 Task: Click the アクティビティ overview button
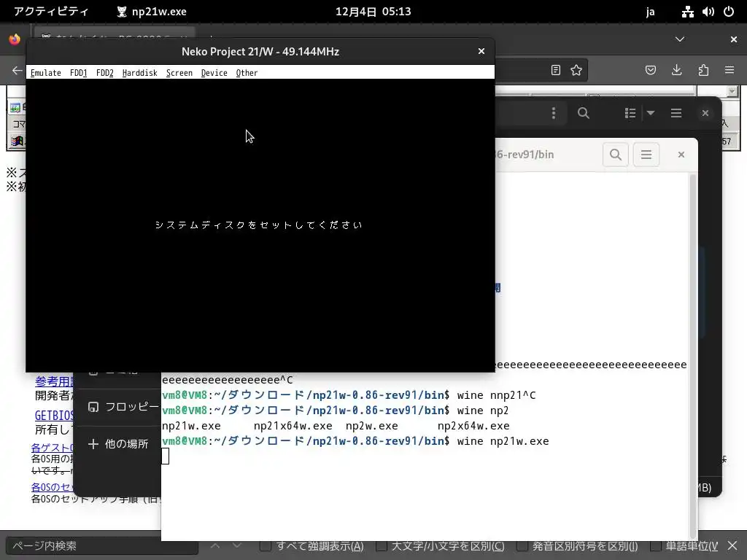pos(51,12)
